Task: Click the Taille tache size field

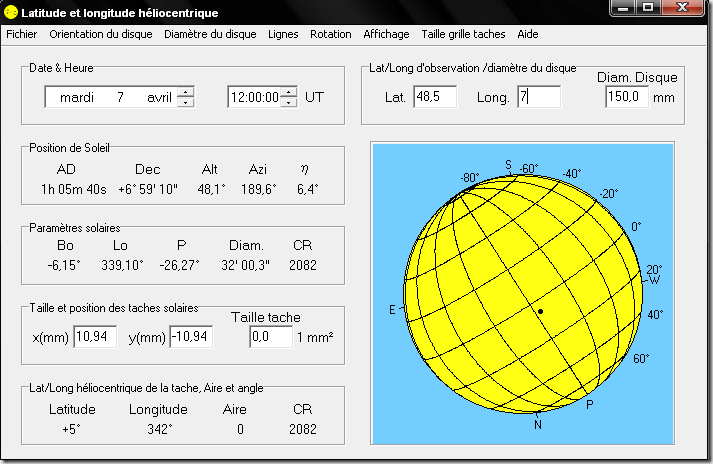Action: tap(270, 337)
